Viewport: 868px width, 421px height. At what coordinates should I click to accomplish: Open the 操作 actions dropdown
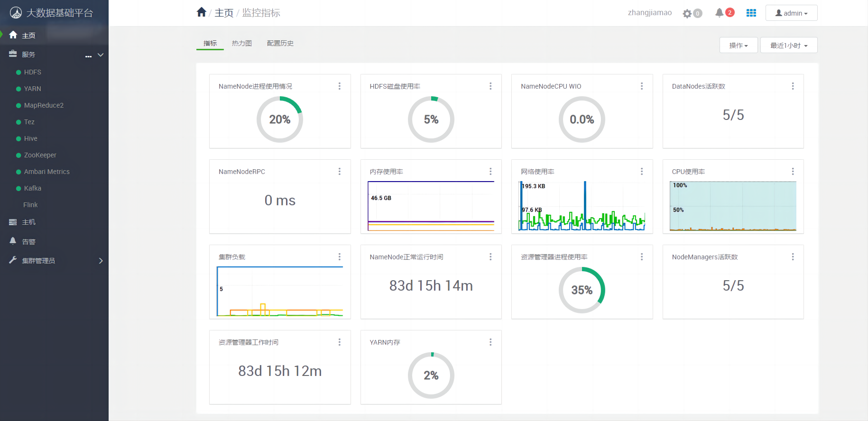point(738,46)
